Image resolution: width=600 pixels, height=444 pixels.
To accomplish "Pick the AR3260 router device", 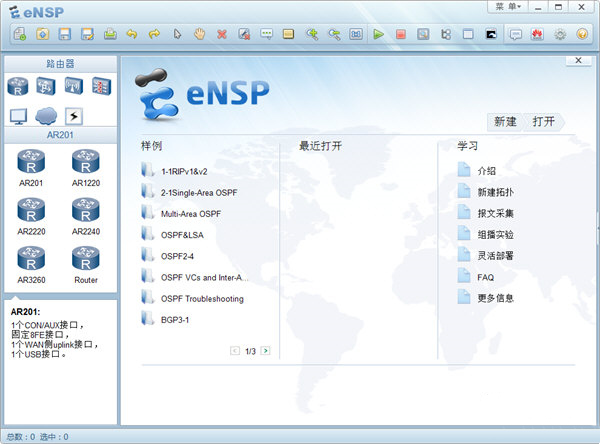I will (x=32, y=261).
